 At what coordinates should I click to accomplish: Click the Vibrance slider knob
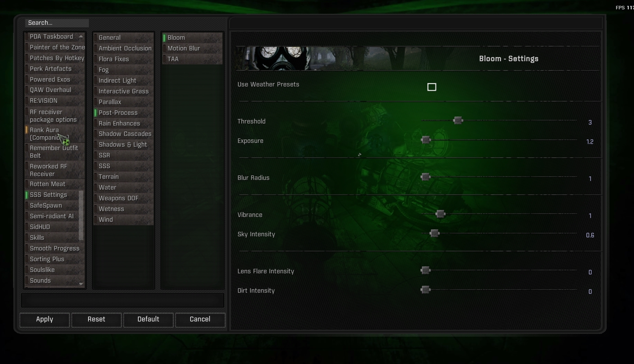coord(440,214)
